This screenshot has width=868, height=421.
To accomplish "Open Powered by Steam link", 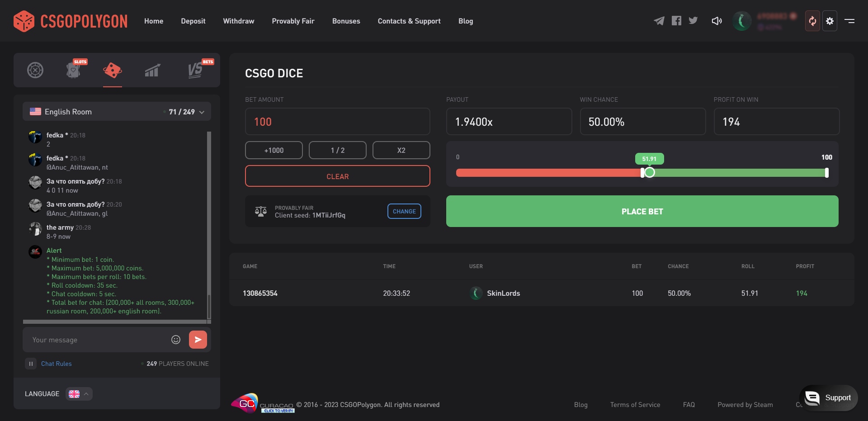I will (745, 405).
